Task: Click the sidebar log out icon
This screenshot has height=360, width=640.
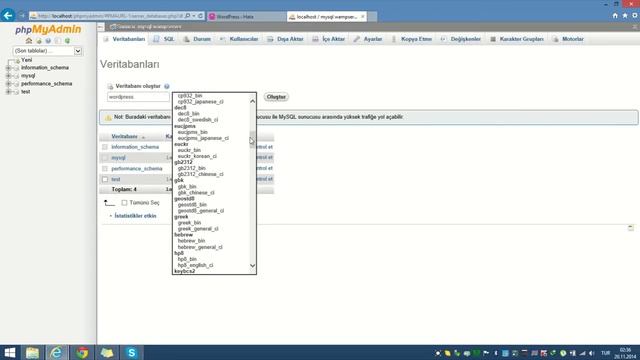Action: (39, 41)
